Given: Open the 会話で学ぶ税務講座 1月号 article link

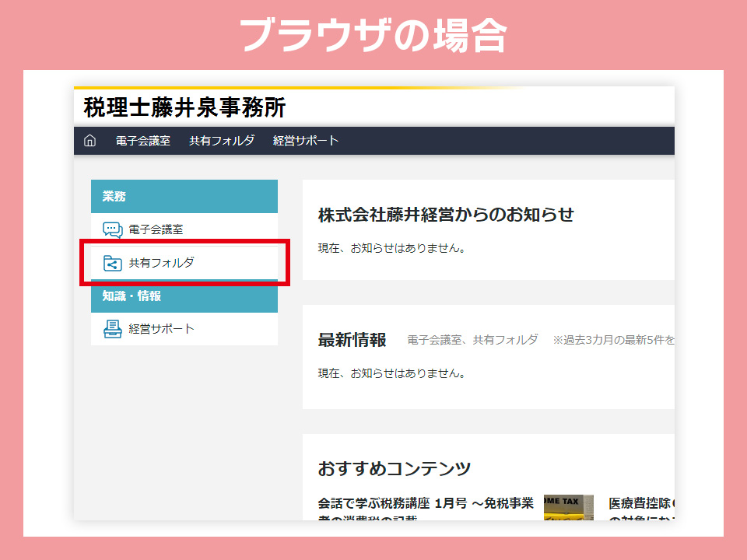Looking at the screenshot, I should (x=426, y=503).
